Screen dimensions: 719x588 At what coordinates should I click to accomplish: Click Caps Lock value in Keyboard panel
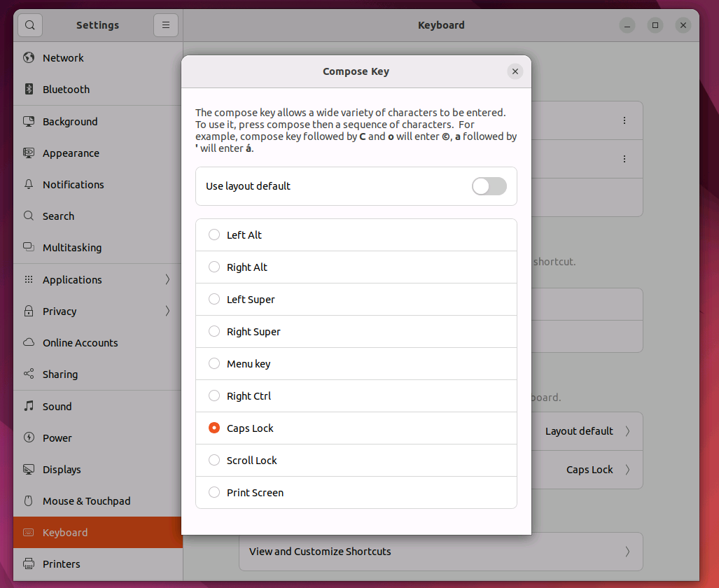click(589, 470)
